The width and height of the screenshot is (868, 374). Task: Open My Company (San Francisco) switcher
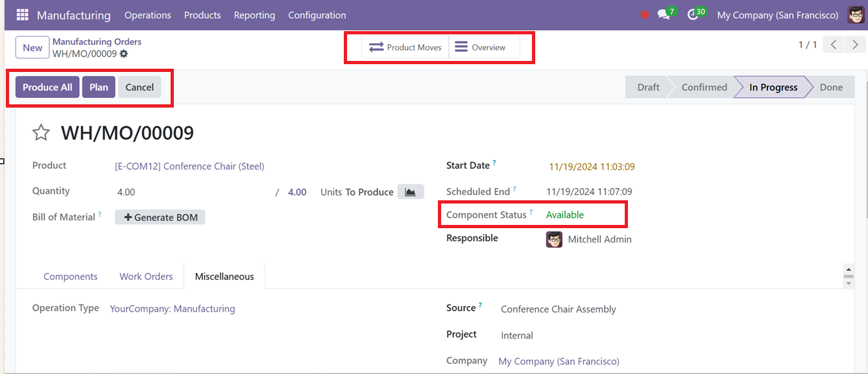click(x=778, y=15)
